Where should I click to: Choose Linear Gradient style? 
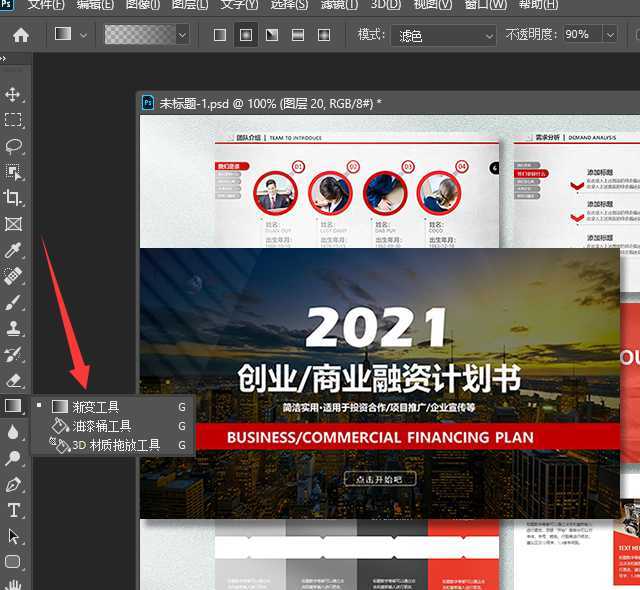coord(220,35)
